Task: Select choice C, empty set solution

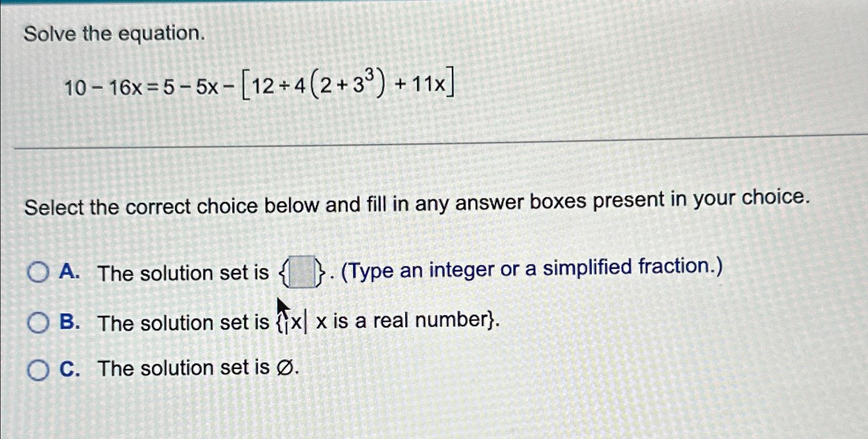Action: pos(38,368)
